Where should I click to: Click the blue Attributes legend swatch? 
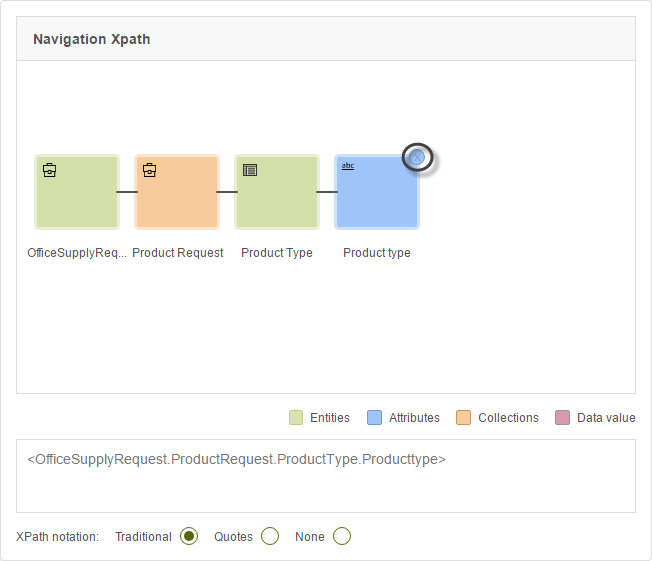(x=375, y=418)
